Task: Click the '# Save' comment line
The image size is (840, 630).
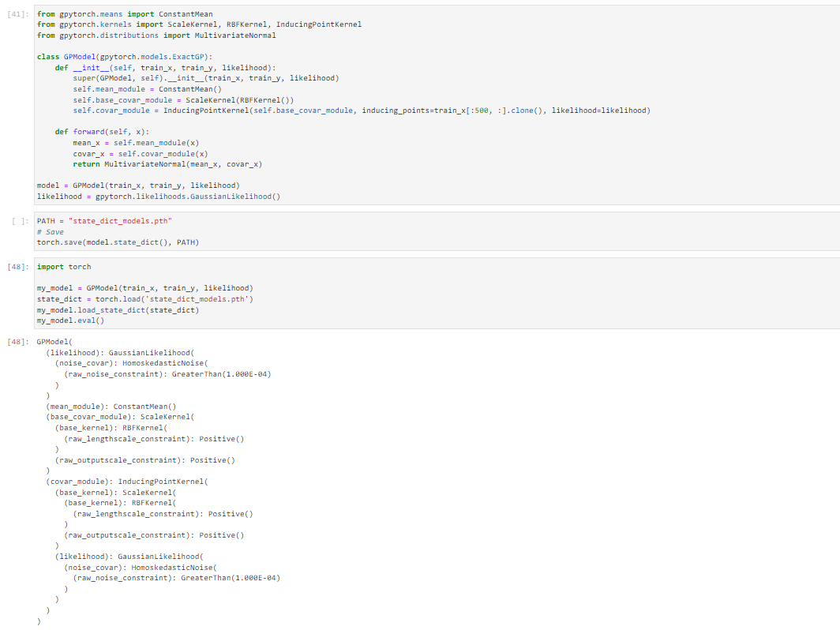Action: pos(51,232)
